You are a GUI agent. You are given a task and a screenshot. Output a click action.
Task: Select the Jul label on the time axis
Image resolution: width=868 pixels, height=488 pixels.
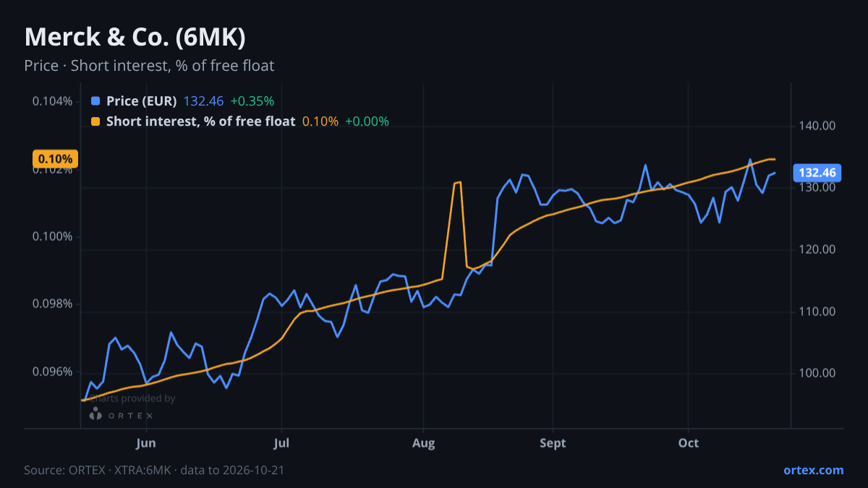[x=282, y=443]
